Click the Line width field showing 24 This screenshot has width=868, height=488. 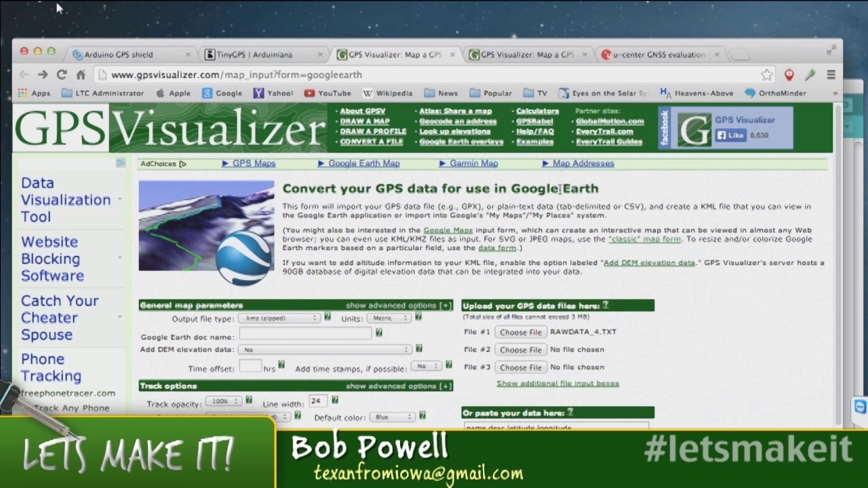coord(317,401)
